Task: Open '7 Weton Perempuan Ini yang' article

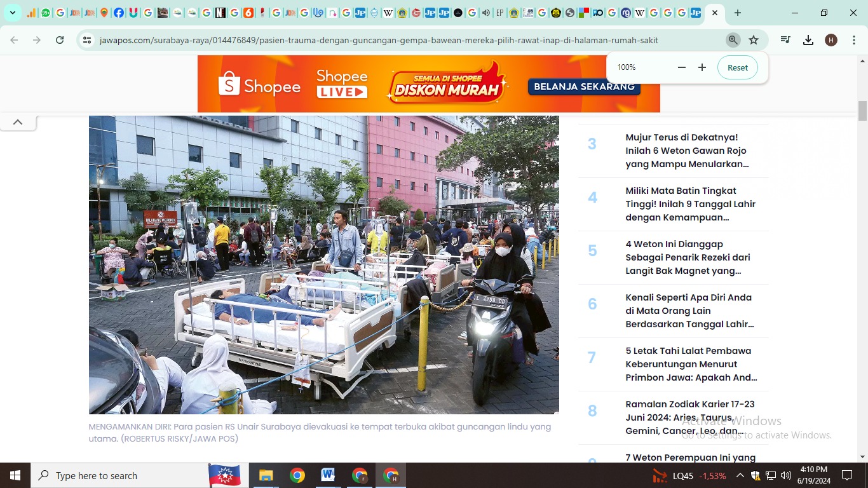Action: point(690,457)
